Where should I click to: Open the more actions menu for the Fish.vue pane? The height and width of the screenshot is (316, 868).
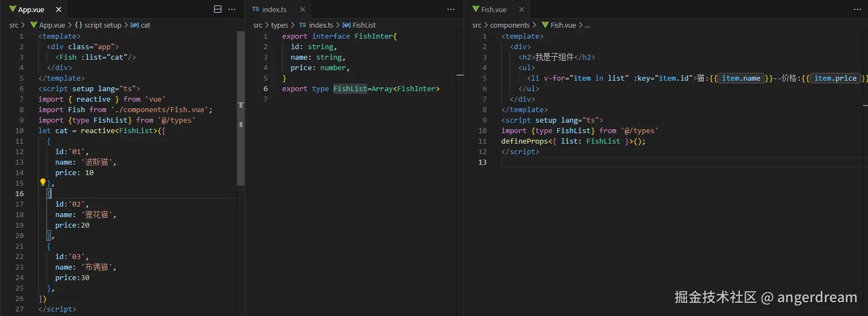[x=857, y=9]
